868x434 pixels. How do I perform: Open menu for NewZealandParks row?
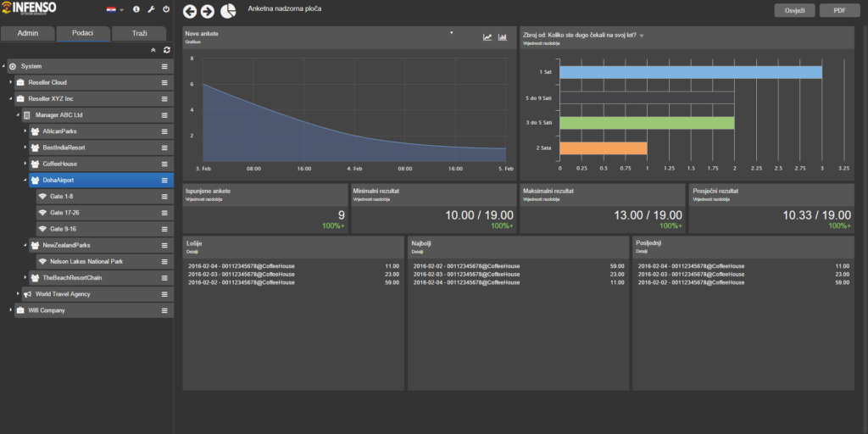(164, 245)
